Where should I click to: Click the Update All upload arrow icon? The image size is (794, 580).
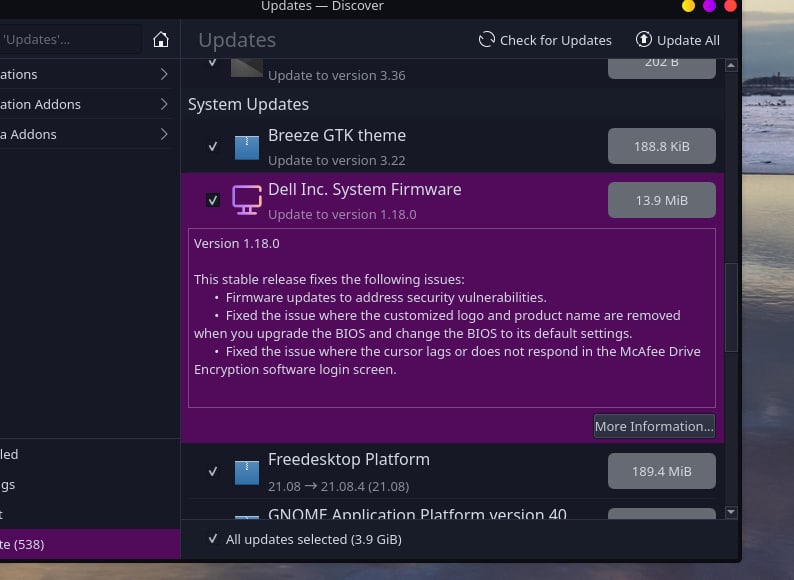tap(644, 39)
